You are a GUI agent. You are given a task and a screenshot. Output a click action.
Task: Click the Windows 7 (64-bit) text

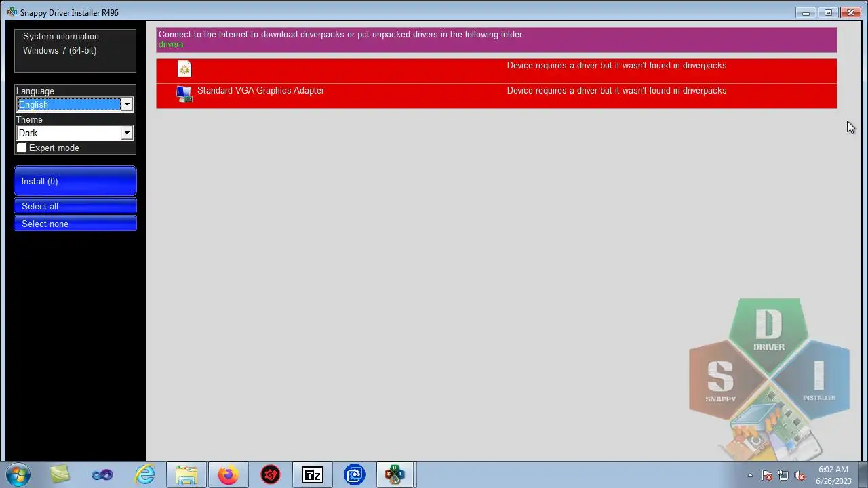point(60,50)
